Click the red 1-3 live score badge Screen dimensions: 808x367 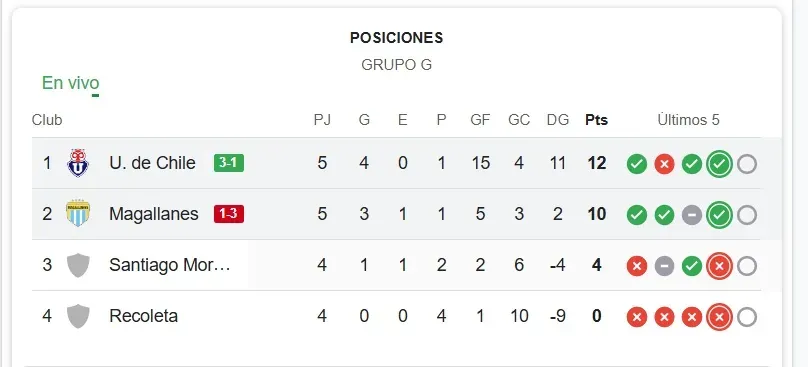coord(229,213)
